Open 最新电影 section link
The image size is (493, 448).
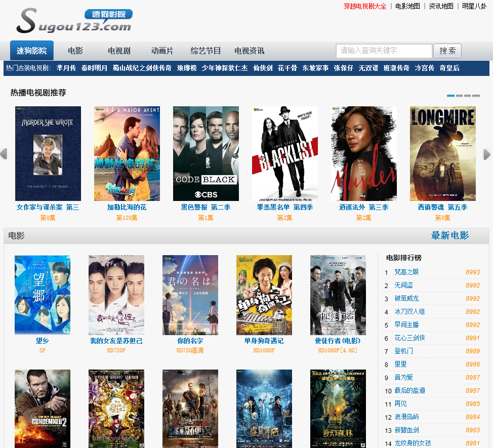450,235
